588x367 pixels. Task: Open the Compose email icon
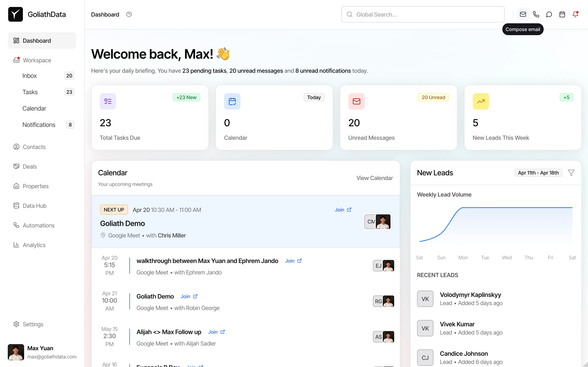(x=523, y=14)
